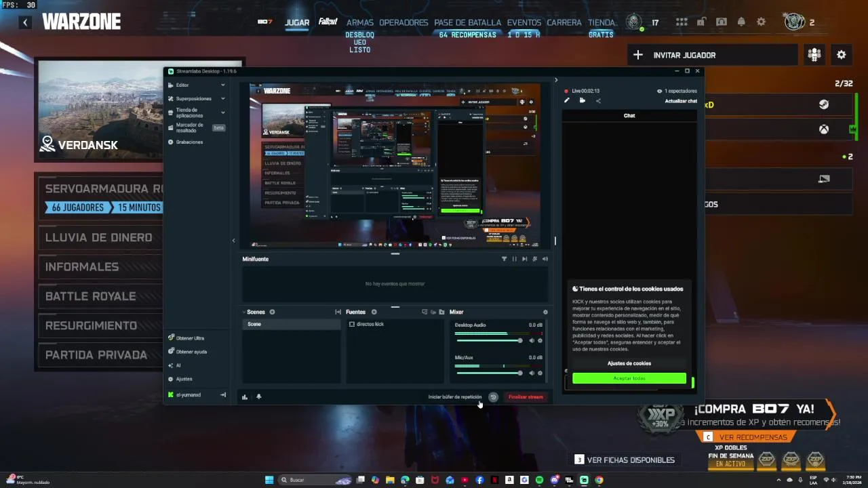Click Obtener ayuda in Streamlabs sidebar
This screenshot has height=488, width=868.
191,351
